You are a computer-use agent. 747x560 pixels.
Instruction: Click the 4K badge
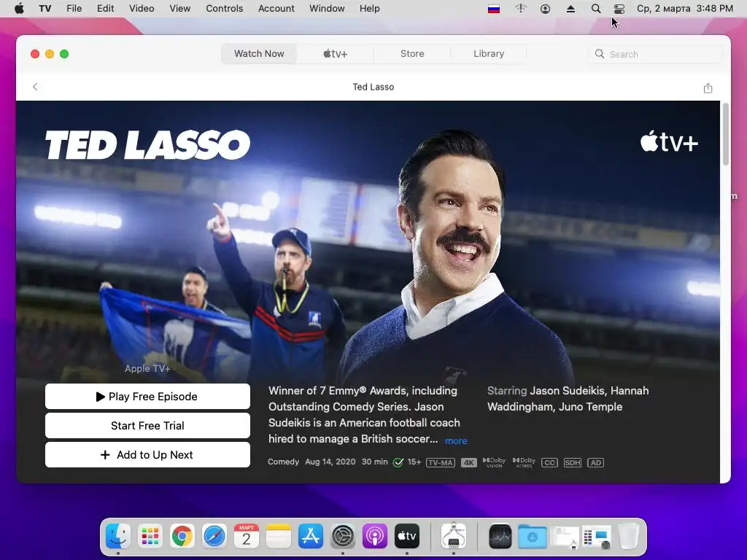tap(469, 463)
